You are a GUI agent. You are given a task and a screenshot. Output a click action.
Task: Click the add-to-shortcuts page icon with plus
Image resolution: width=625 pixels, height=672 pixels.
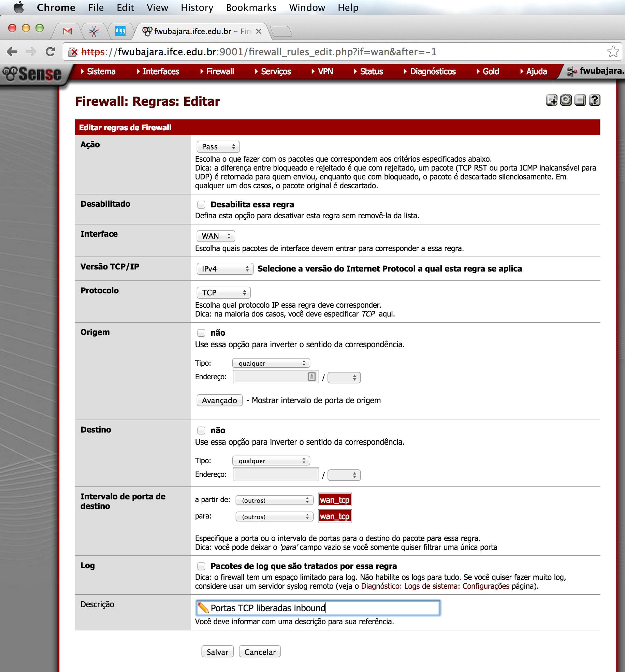pos(551,100)
